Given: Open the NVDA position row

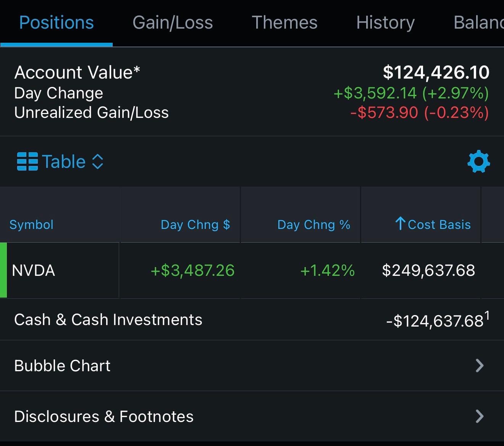Looking at the screenshot, I should [x=34, y=270].
